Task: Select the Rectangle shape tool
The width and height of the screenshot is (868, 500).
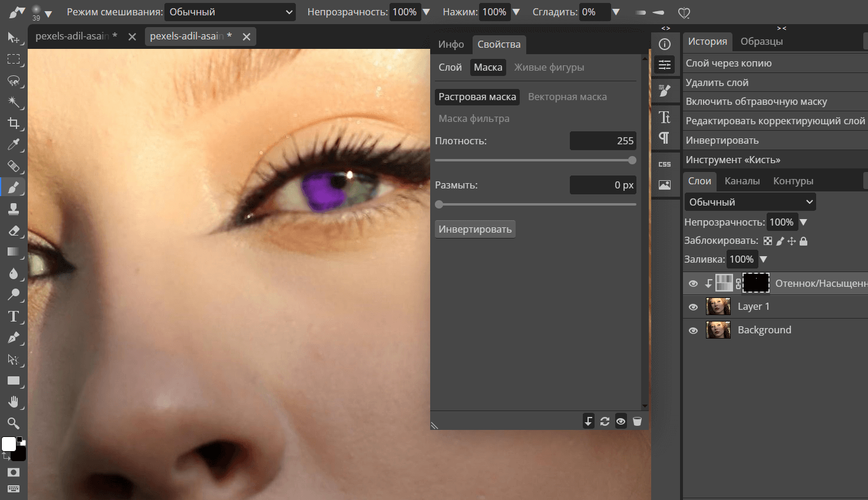Action: [x=13, y=380]
